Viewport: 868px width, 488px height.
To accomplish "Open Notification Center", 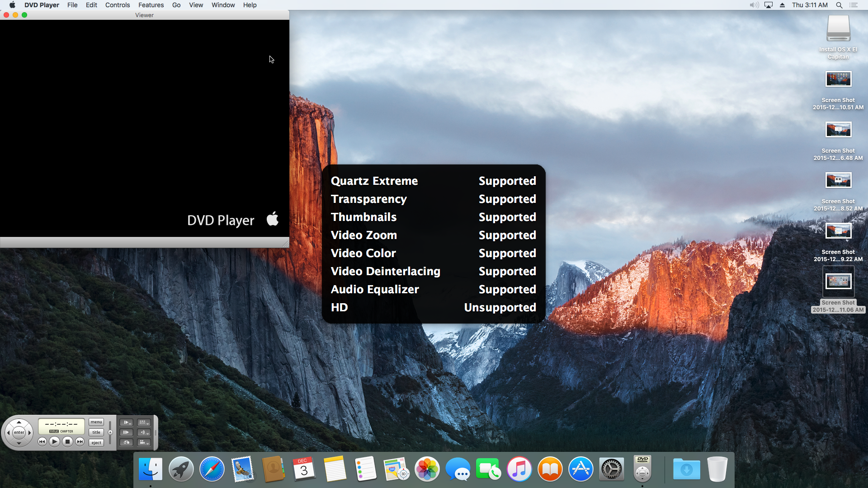I will coord(854,5).
